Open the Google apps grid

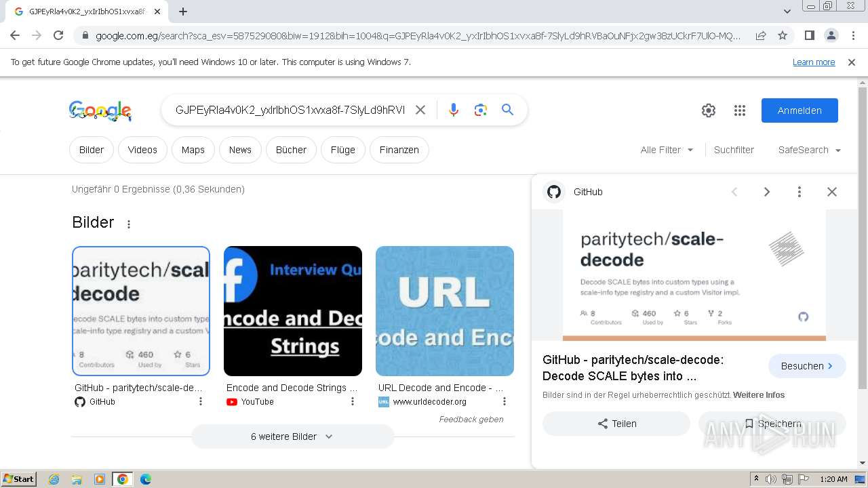click(740, 110)
